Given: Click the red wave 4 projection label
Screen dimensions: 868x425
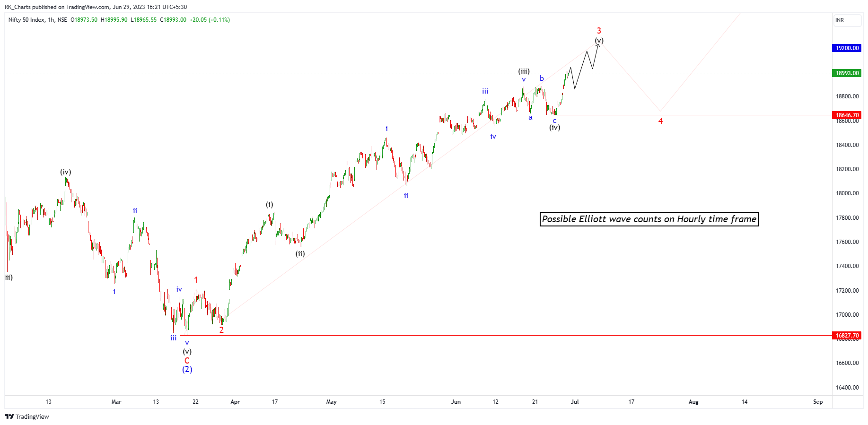Looking at the screenshot, I should click(x=661, y=121).
